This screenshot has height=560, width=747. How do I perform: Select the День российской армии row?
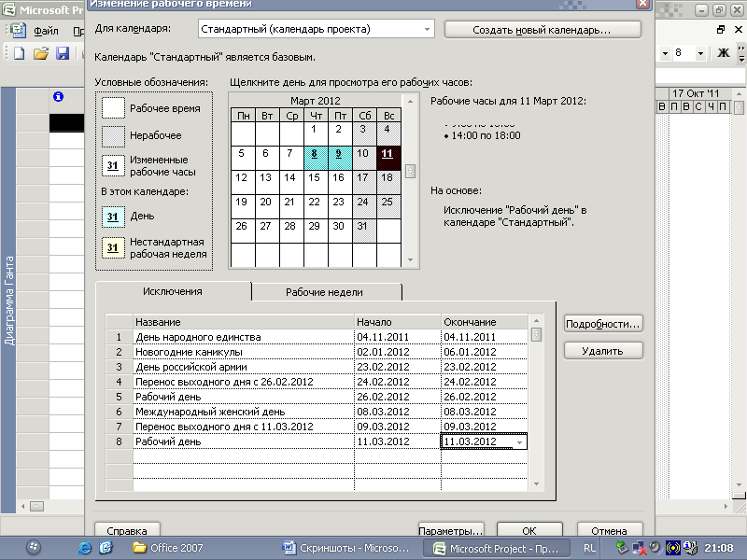coord(317,367)
